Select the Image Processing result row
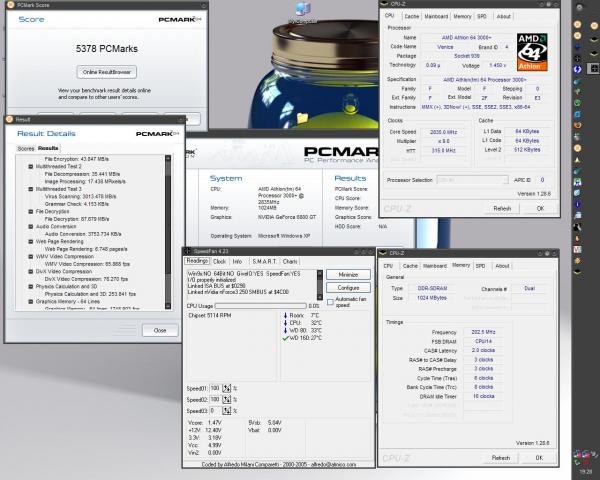 tap(85, 181)
